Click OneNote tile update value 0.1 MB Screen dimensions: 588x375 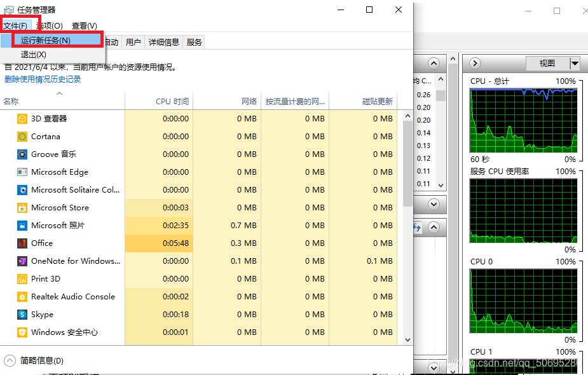pos(363,261)
